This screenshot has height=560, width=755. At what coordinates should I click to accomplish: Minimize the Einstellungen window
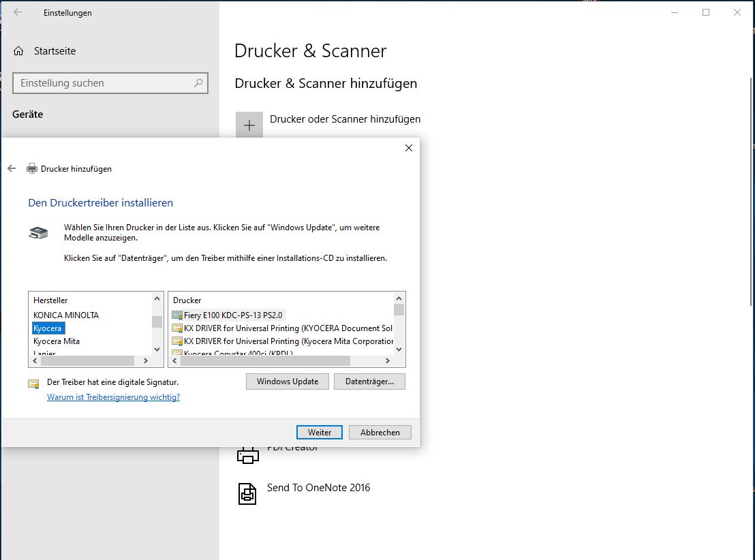click(675, 12)
